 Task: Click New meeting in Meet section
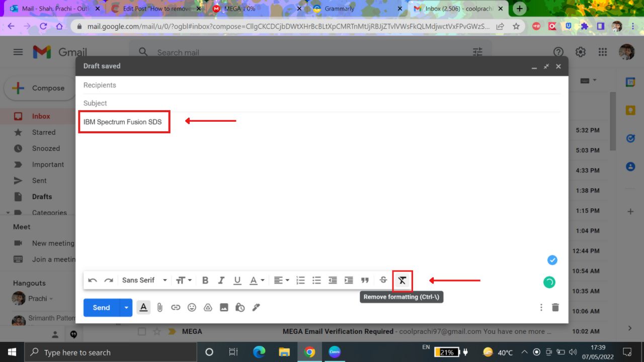tap(53, 243)
